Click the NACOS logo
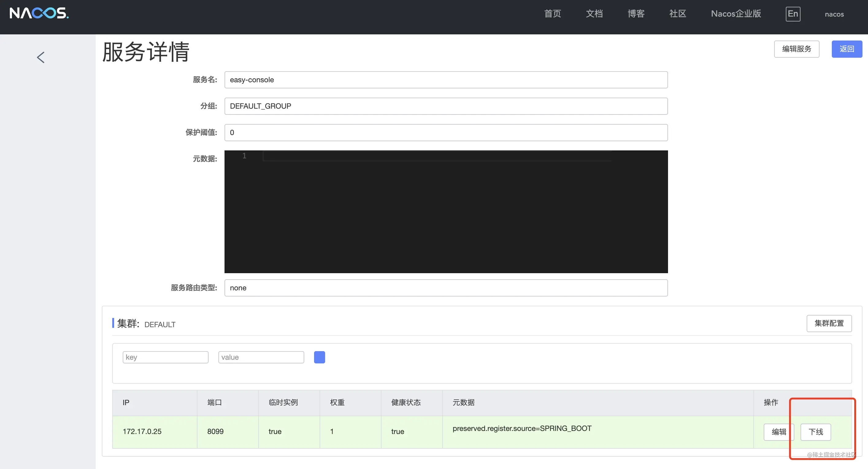Viewport: 868px width, 469px height. 39,13
